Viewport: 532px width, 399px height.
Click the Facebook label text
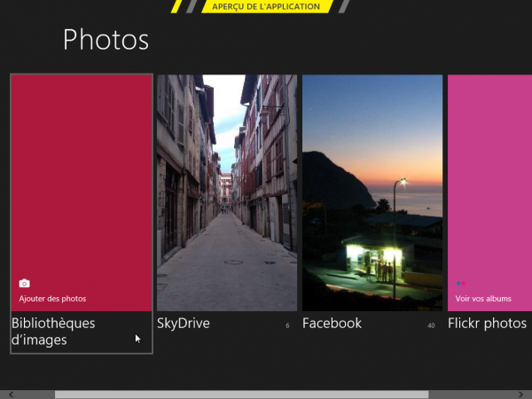tap(332, 324)
